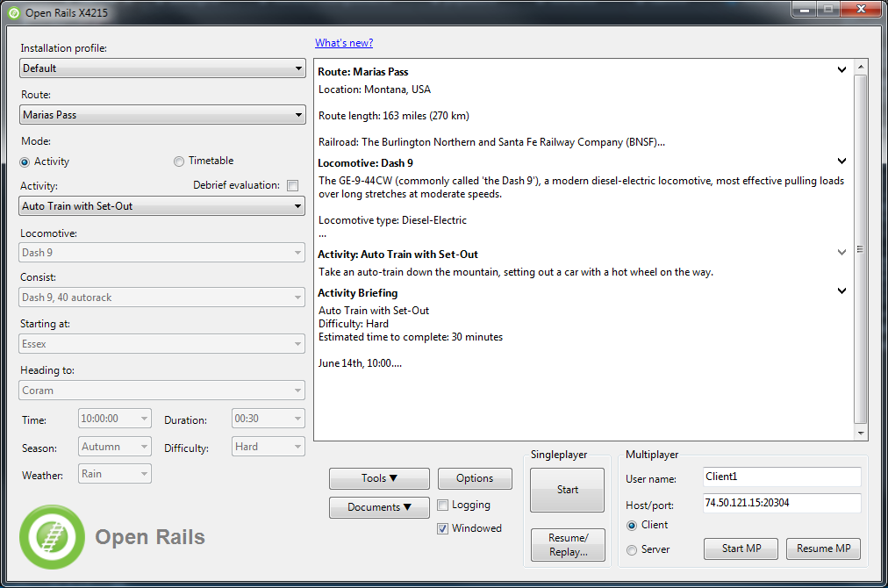Click the User name field Client1
The height and width of the screenshot is (588, 888).
(782, 477)
